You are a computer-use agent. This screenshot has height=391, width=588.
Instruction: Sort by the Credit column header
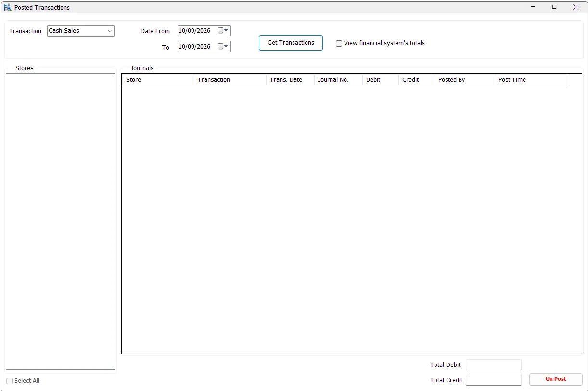[x=417, y=80]
